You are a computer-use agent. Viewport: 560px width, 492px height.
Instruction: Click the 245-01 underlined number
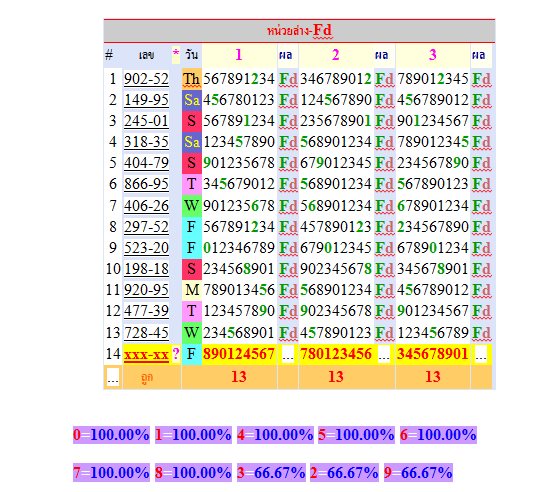[146, 121]
